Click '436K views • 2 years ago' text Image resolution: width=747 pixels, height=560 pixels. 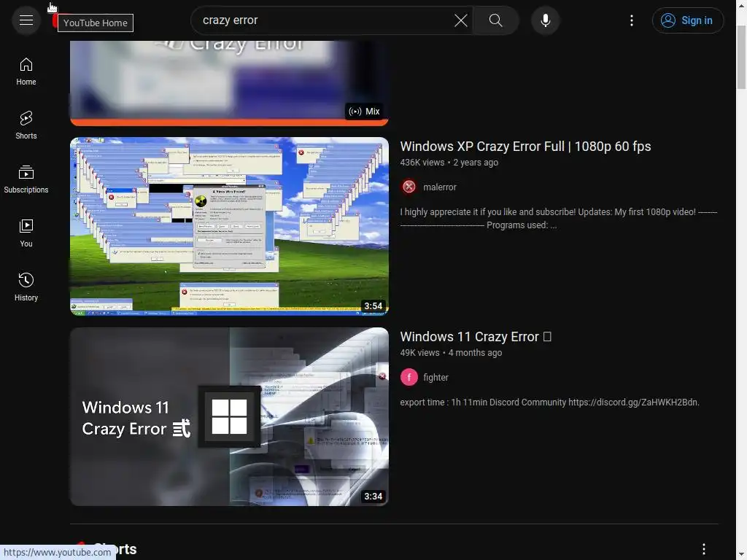(449, 163)
